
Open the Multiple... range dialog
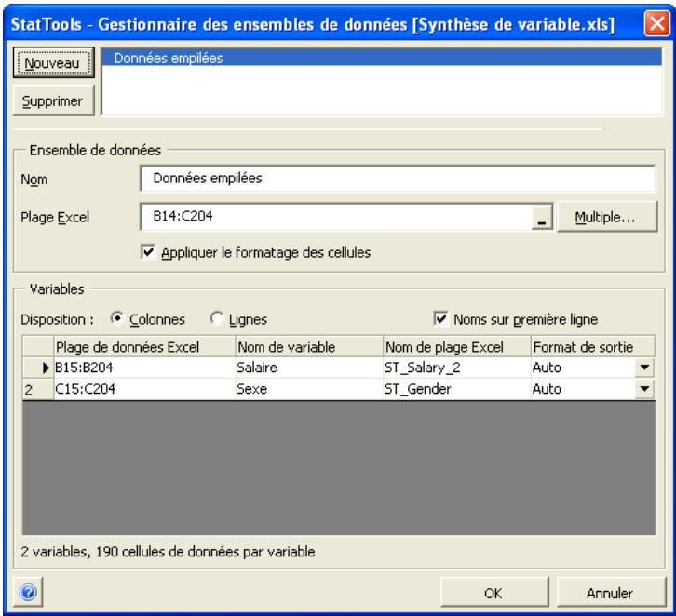point(607,217)
